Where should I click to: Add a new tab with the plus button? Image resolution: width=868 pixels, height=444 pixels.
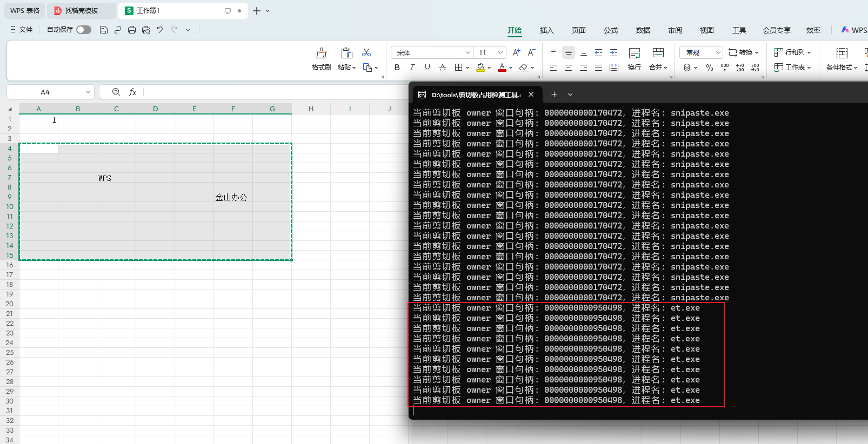[x=257, y=10]
